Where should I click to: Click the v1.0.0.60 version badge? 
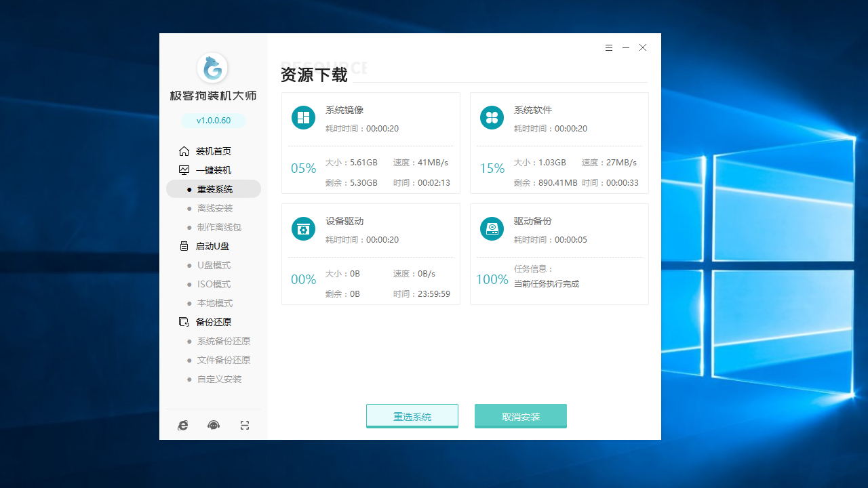click(213, 120)
